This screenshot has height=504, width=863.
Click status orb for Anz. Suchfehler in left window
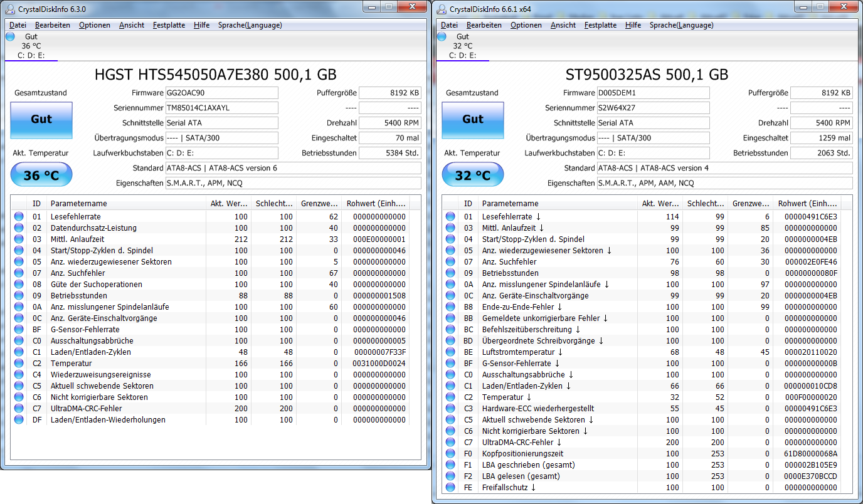tap(19, 273)
